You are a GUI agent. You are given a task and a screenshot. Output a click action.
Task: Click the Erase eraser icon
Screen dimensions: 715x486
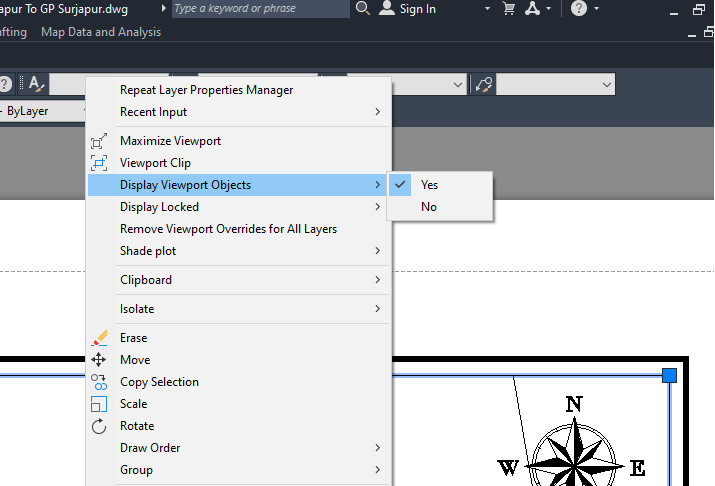tap(99, 338)
